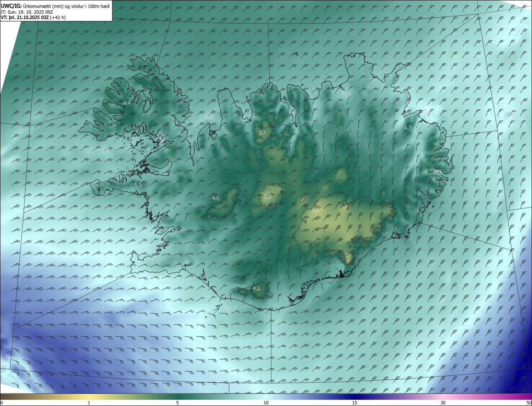Image resolution: width=532 pixels, height=406 pixels.
Task: Click the 3.7 value on the map
Action: click(x=262, y=132)
